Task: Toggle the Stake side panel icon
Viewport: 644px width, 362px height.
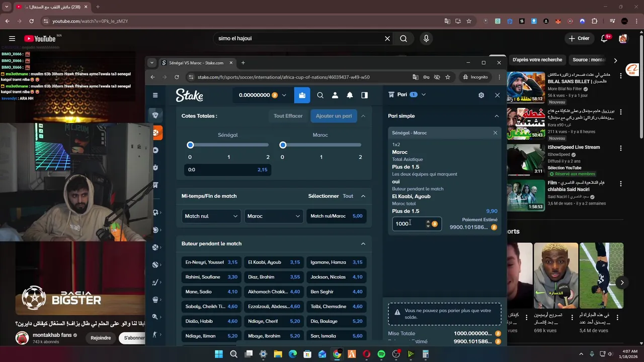Action: [364, 95]
